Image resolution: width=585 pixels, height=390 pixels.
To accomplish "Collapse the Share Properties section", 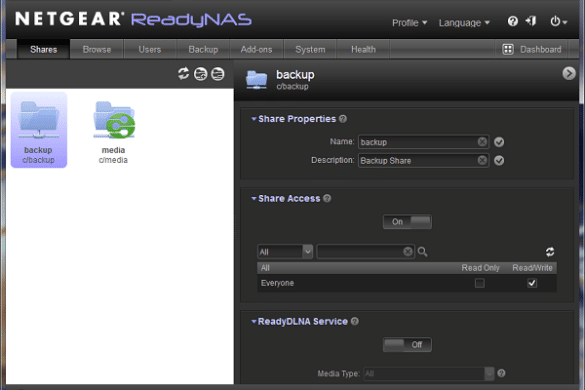I will point(254,119).
